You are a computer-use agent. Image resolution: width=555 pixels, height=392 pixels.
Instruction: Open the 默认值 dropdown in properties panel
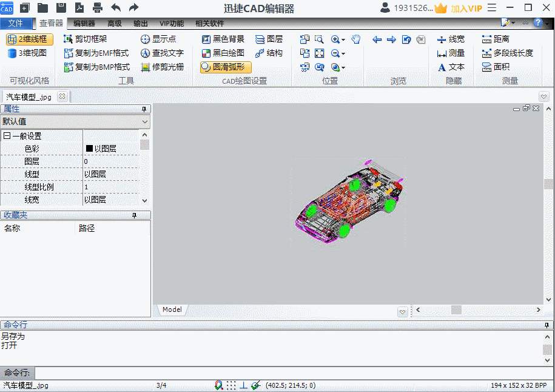pos(144,121)
